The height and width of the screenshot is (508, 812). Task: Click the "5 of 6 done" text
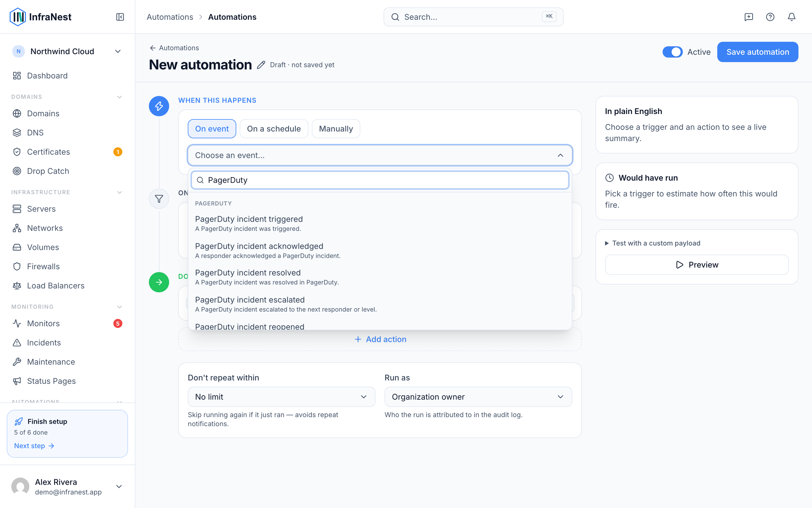click(31, 432)
